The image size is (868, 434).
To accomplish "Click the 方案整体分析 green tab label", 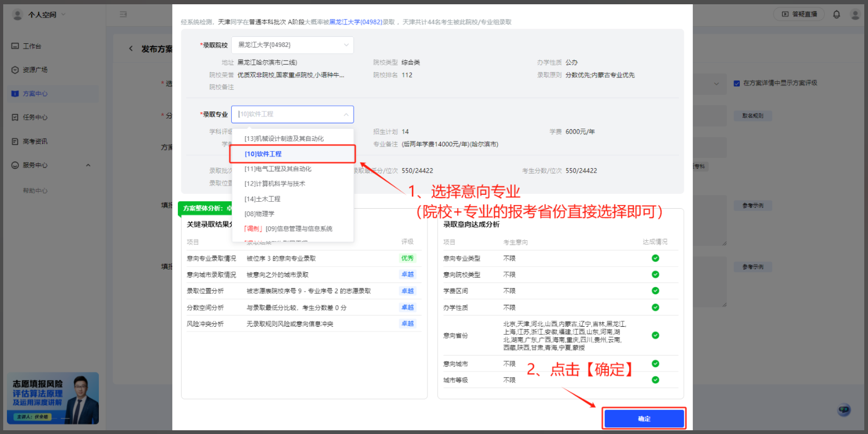I will [x=206, y=208].
